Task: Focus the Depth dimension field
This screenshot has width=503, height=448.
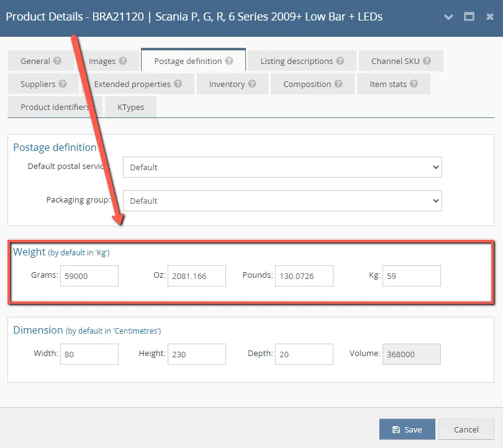Action: 304,354
